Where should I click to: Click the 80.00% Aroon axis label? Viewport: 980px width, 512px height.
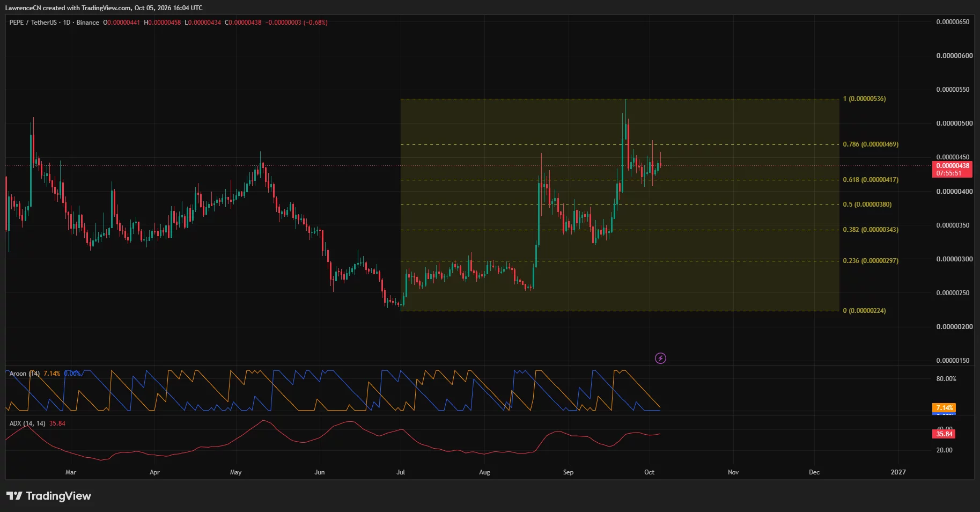click(946, 379)
